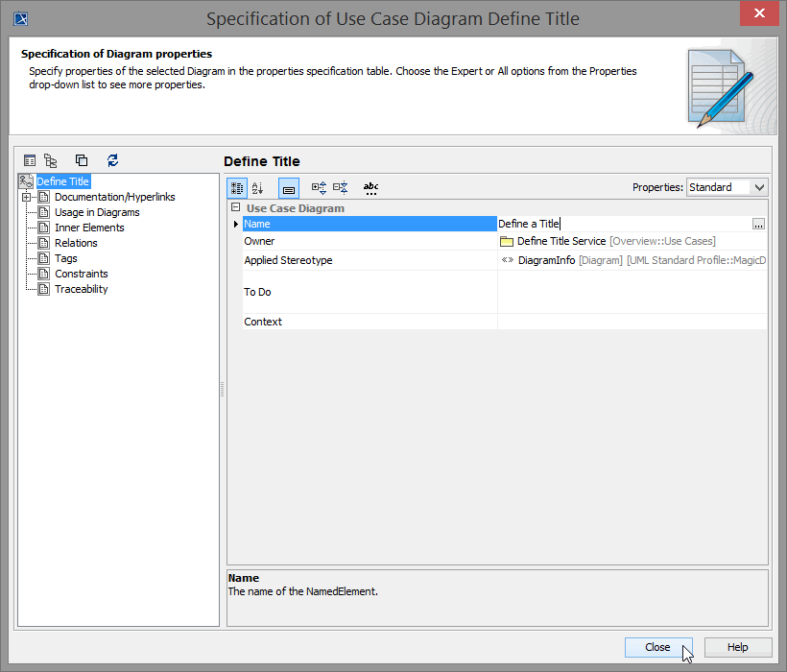Collapse all nodes using the collapse icon
The image size is (787, 672).
coord(341,187)
